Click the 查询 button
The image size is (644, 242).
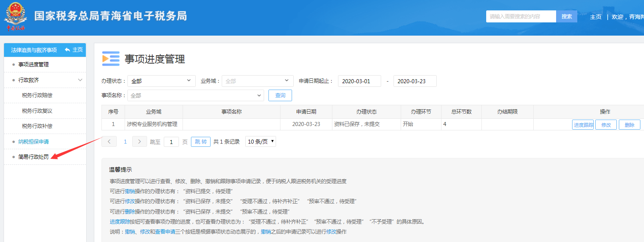280,96
